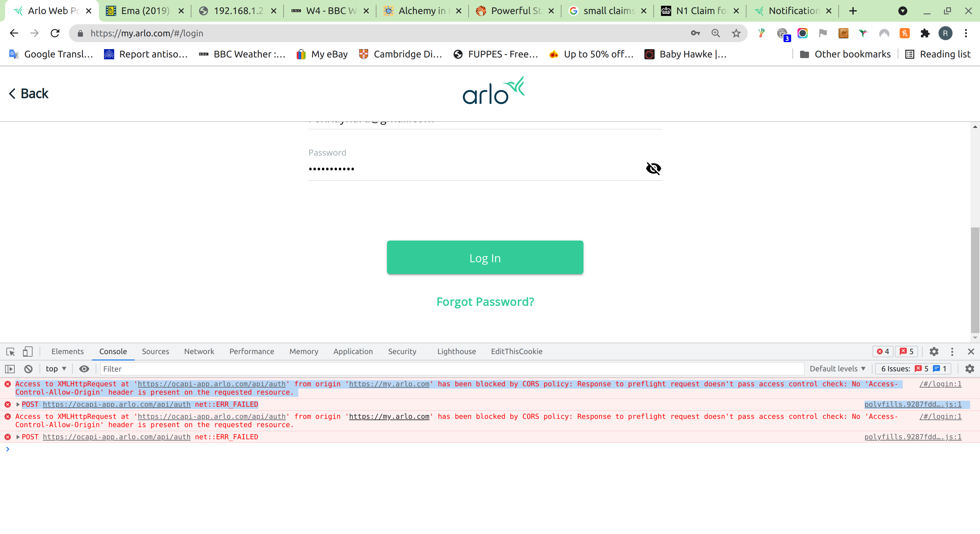Open console settings gear beside Issues
Image resolution: width=980 pixels, height=534 pixels.
969,368
